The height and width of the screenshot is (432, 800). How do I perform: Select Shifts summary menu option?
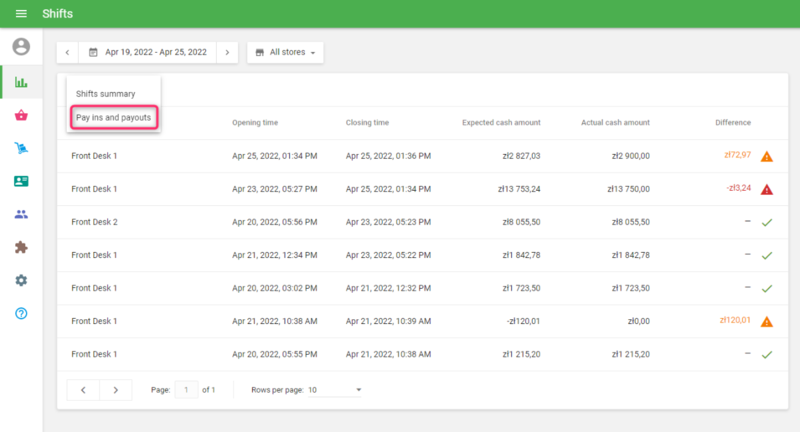(x=105, y=94)
